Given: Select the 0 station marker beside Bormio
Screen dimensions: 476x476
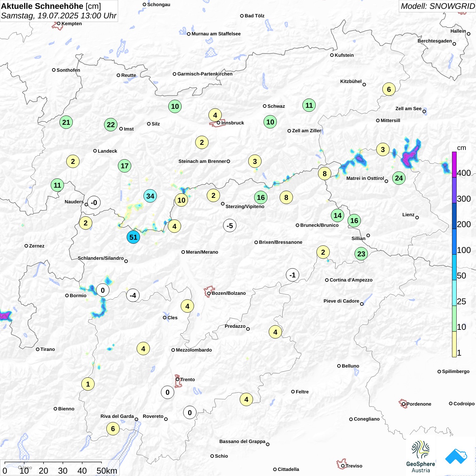Looking at the screenshot, I should [x=103, y=290].
